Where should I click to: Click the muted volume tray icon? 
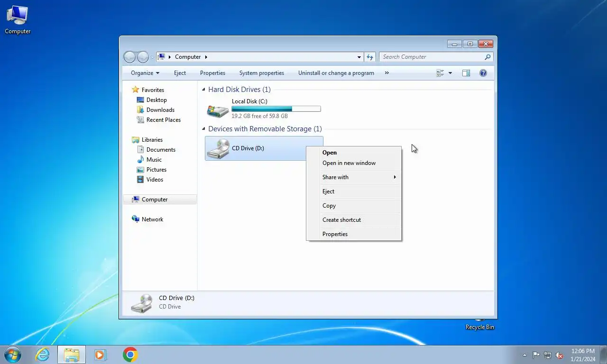(559, 355)
